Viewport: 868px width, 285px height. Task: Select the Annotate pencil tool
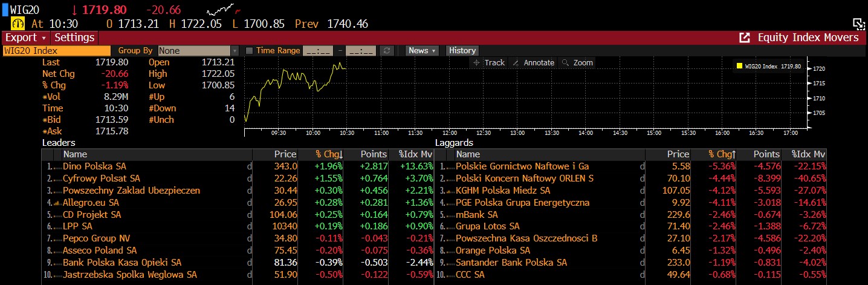click(533, 62)
